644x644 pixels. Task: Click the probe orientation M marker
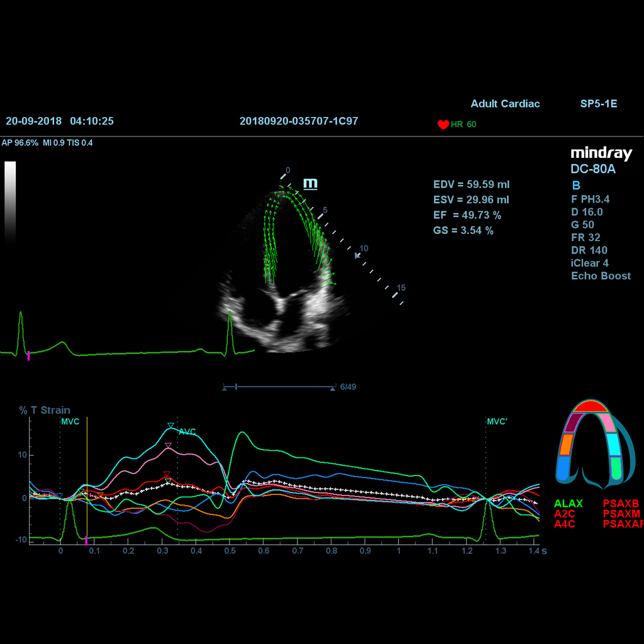[x=311, y=184]
